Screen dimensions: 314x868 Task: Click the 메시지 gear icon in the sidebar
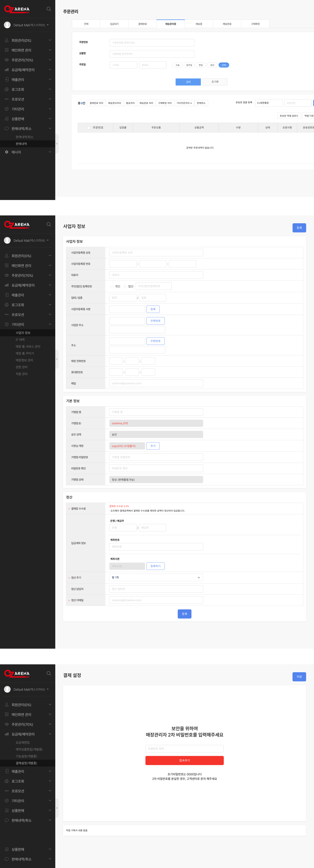6,152
